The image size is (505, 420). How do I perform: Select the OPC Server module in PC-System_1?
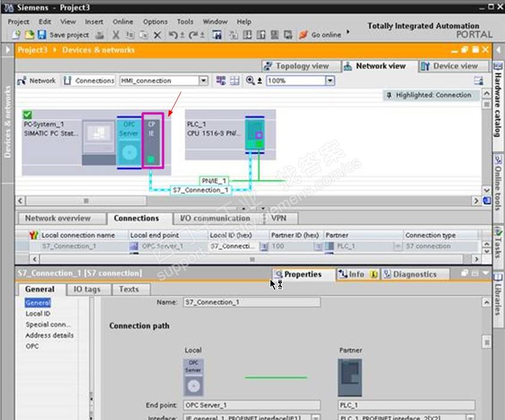[129, 142]
